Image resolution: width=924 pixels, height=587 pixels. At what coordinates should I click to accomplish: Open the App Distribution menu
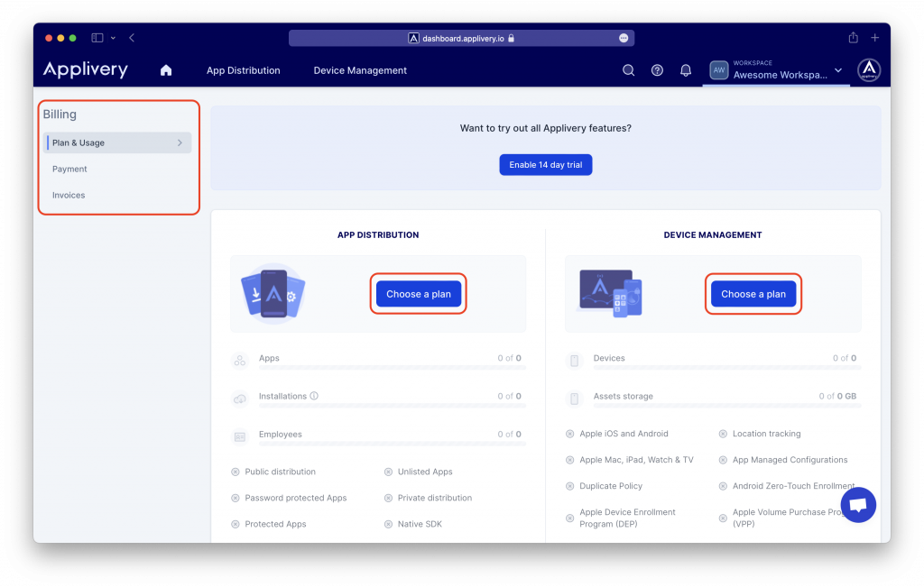click(x=244, y=70)
